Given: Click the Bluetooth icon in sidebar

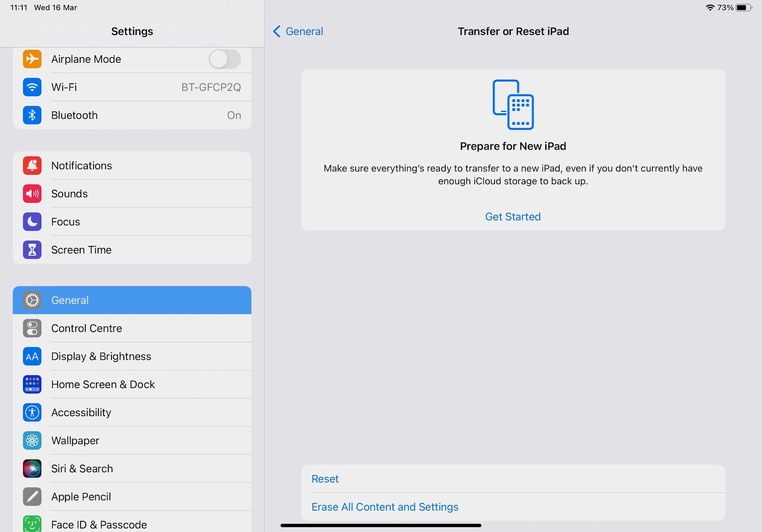Looking at the screenshot, I should [32, 115].
